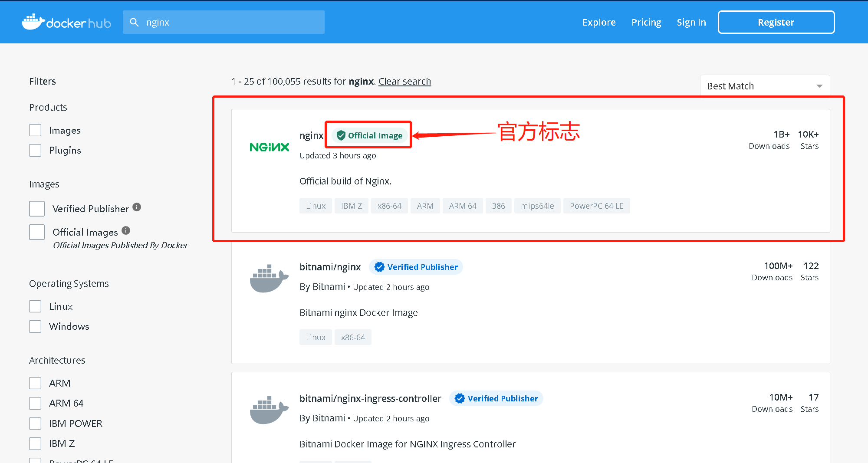The image size is (868, 463).
Task: Select the ARM 64 architecture checkbox
Action: pyautogui.click(x=35, y=403)
